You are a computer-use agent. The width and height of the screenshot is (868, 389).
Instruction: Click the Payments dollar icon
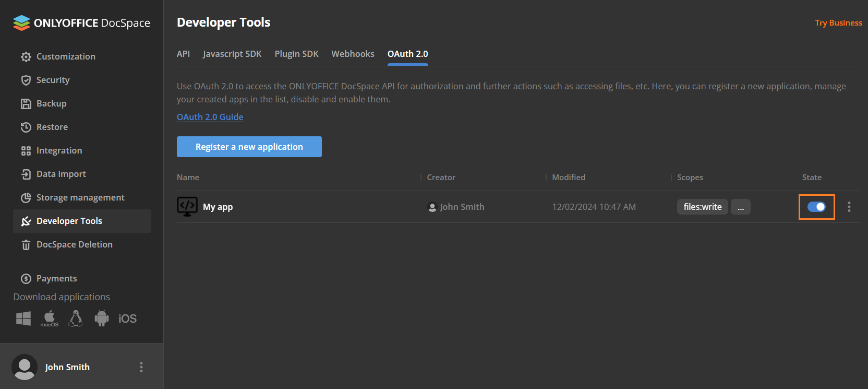(x=26, y=278)
